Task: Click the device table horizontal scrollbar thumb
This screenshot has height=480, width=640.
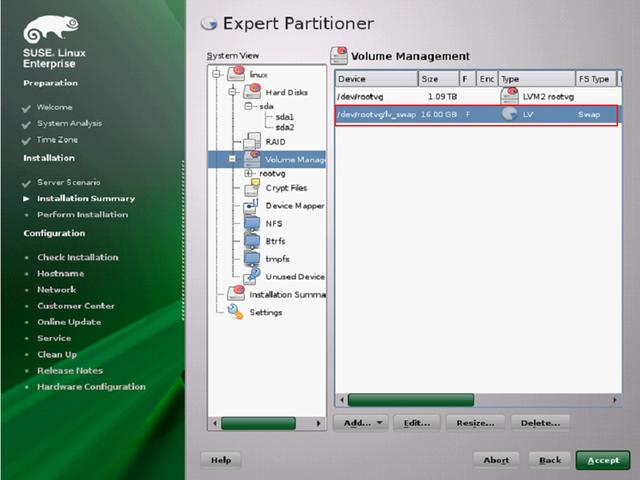Action: tap(411, 400)
